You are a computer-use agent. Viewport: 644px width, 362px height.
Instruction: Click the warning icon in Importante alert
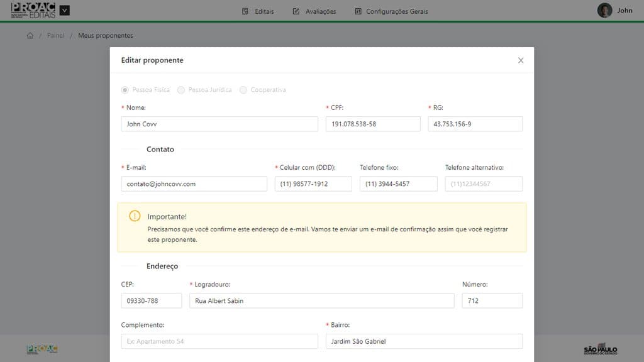[x=135, y=216]
